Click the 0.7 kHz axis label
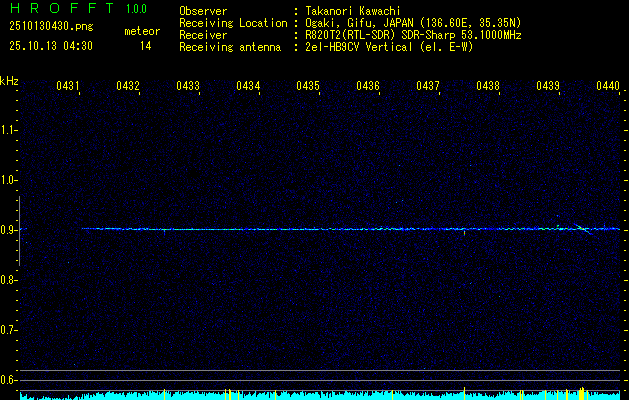629x400 pixels. [x=8, y=330]
